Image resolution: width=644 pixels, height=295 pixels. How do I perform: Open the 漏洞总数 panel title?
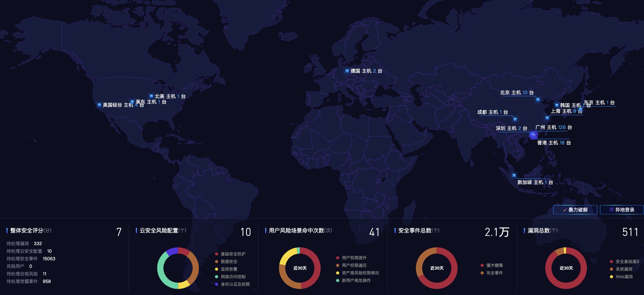click(543, 230)
